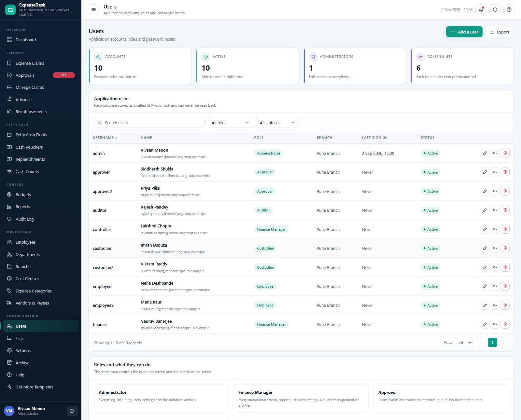Delete the employee2 user

pyautogui.click(x=505, y=305)
